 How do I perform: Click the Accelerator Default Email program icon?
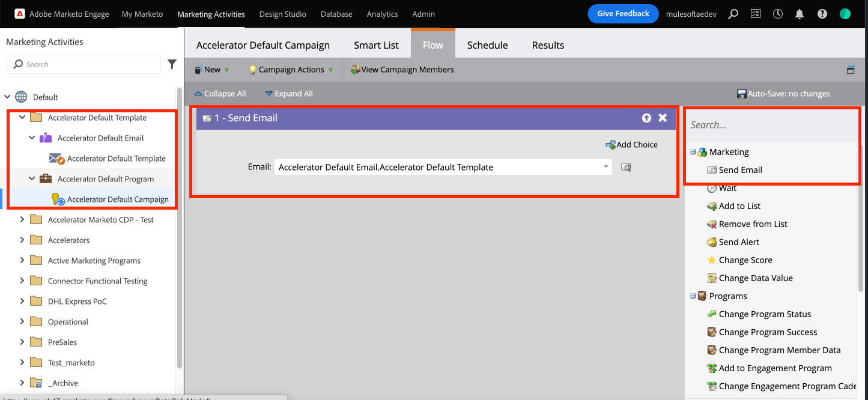pyautogui.click(x=45, y=138)
